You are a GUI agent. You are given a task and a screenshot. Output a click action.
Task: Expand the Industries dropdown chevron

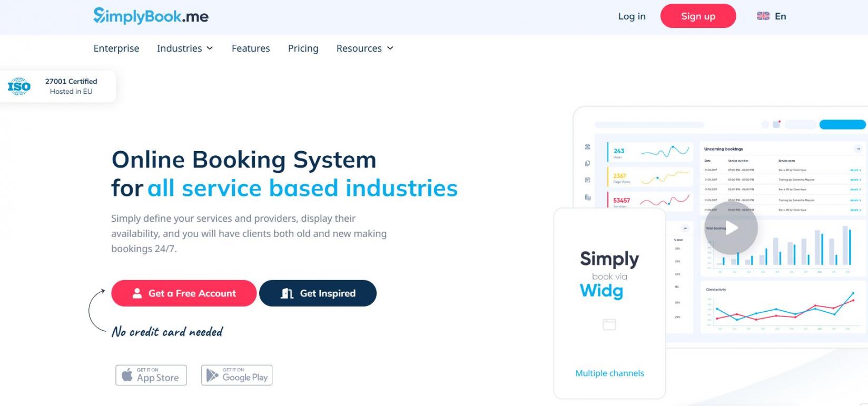pyautogui.click(x=210, y=48)
